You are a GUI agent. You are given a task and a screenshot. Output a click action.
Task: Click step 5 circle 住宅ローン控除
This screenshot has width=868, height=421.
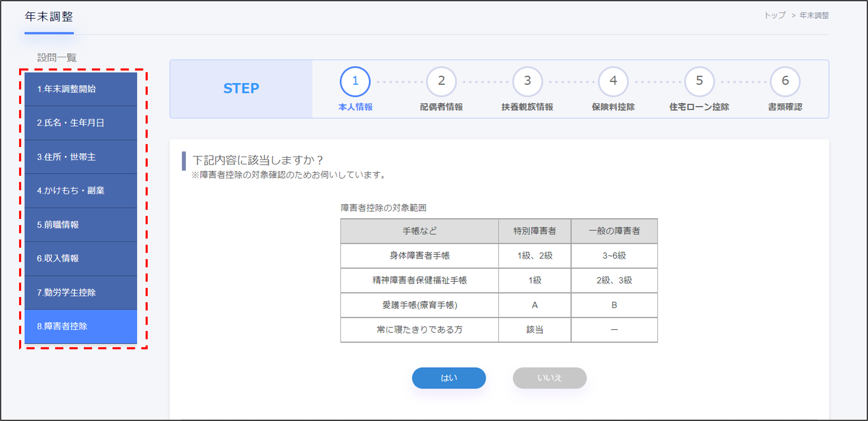699,81
